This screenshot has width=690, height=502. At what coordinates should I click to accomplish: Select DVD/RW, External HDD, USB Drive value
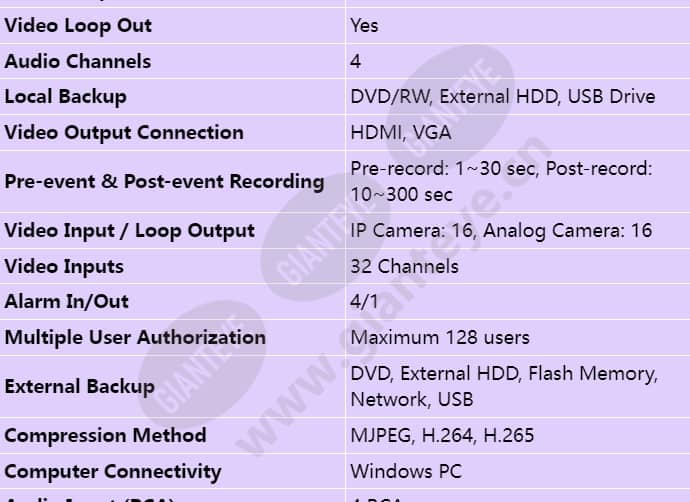503,97
